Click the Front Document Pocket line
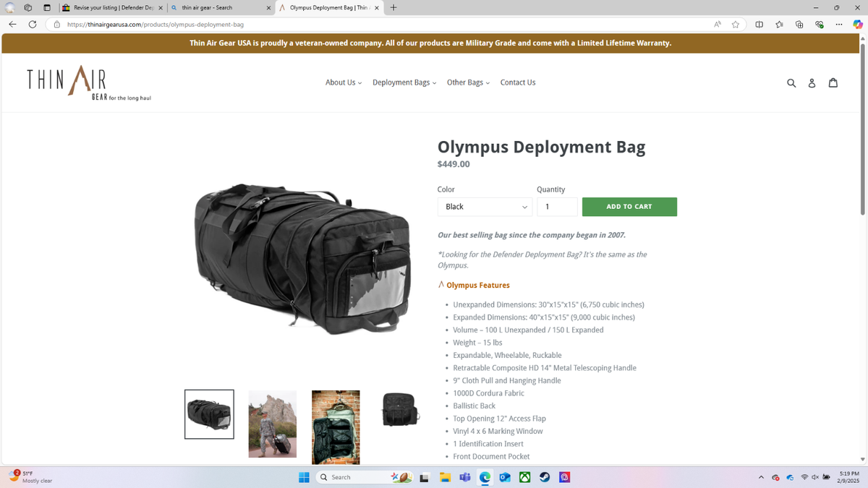Screen dimensions: 868x488 point(491,457)
